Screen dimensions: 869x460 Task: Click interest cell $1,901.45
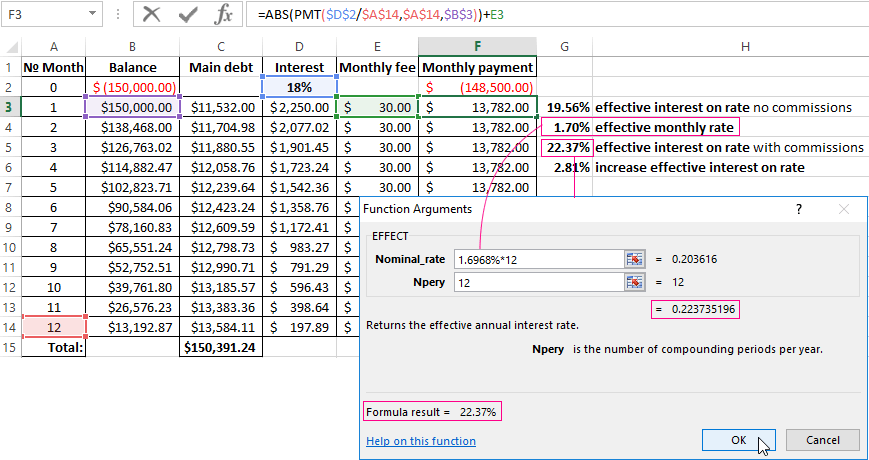coord(299,147)
